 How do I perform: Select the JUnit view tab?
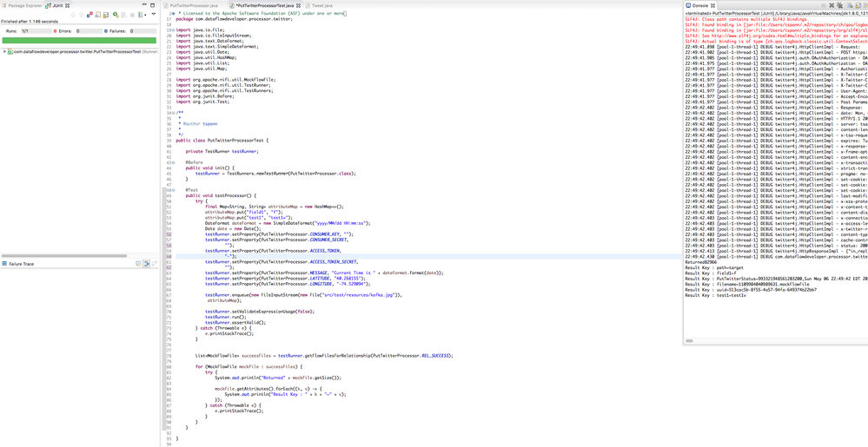54,5
